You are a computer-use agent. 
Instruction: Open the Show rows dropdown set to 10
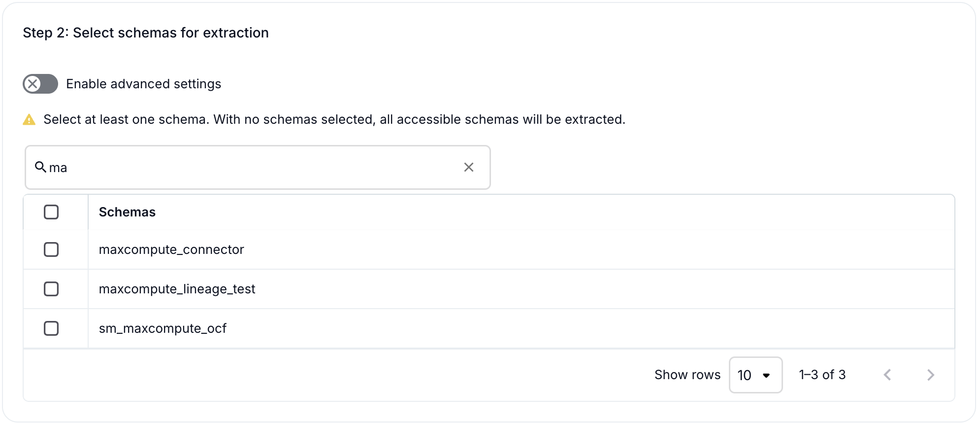coord(755,375)
